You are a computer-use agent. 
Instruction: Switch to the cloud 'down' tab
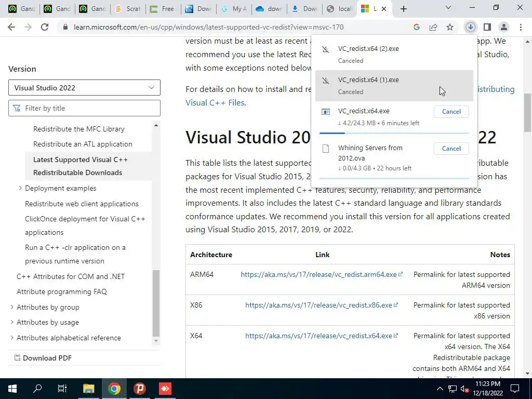pos(269,9)
